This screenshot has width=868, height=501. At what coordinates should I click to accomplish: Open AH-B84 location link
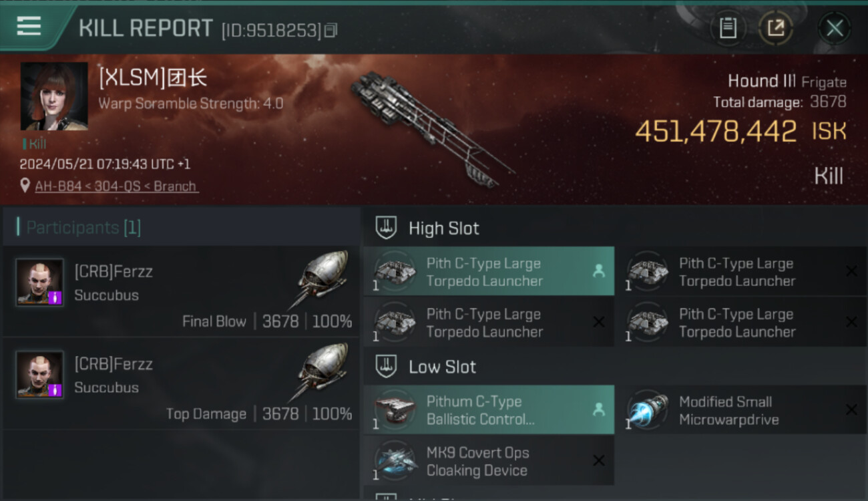click(x=116, y=186)
